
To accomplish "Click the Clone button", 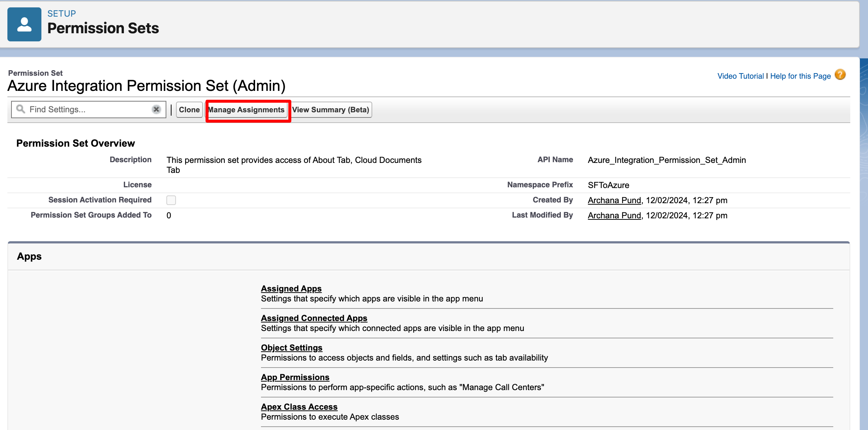I will [x=189, y=110].
